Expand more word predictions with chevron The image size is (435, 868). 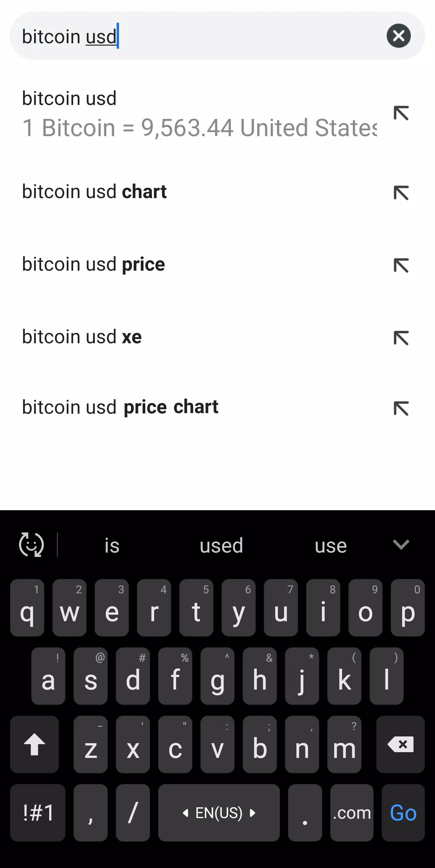point(401,544)
